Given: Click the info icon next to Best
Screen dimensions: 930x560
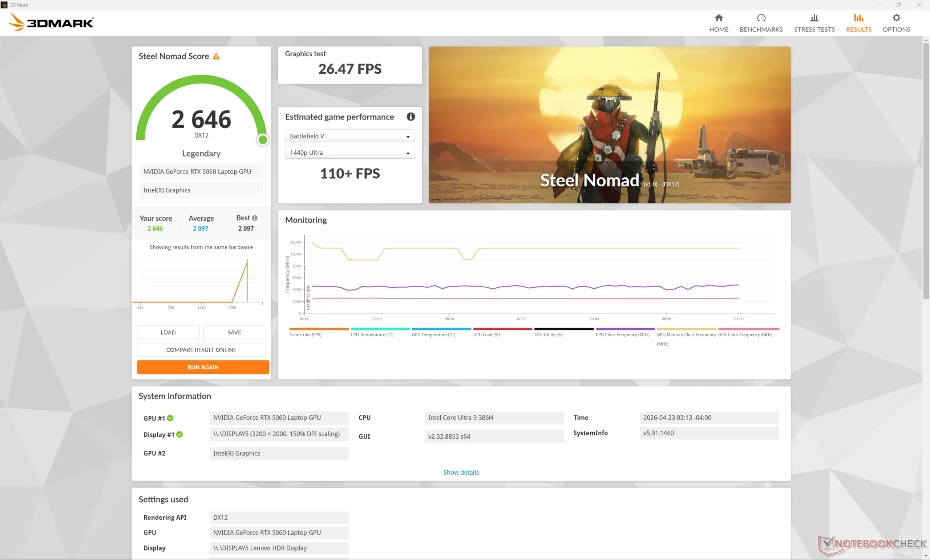Looking at the screenshot, I should tap(255, 218).
